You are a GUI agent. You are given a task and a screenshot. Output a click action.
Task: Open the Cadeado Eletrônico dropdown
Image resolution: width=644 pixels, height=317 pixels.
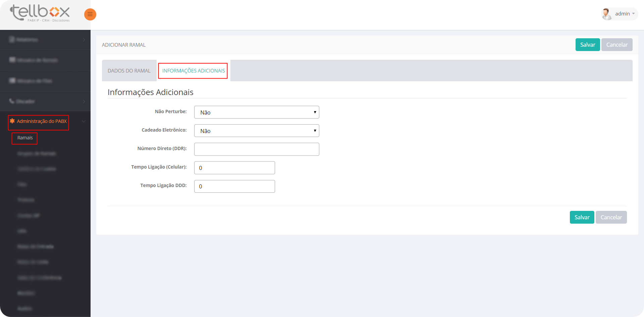(256, 131)
